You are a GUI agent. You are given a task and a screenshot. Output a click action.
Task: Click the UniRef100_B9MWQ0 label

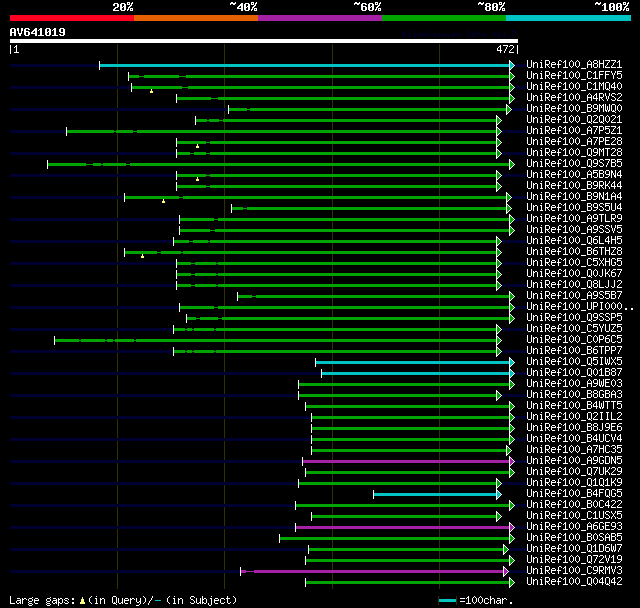[x=574, y=109]
